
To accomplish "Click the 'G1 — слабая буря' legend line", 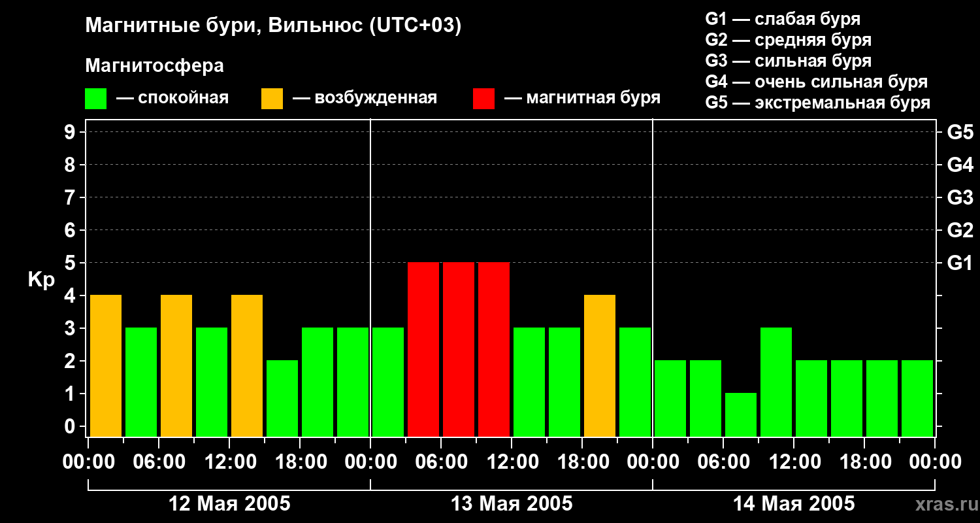I will point(783,18).
